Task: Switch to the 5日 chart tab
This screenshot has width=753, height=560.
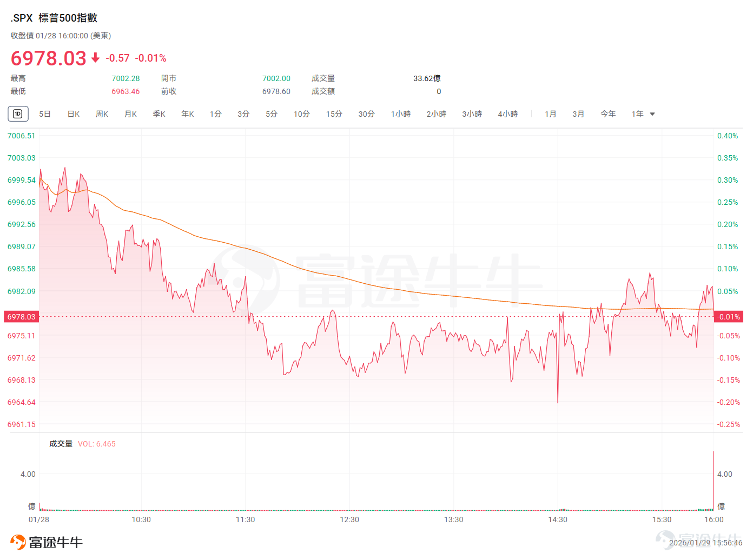Action: [x=45, y=114]
